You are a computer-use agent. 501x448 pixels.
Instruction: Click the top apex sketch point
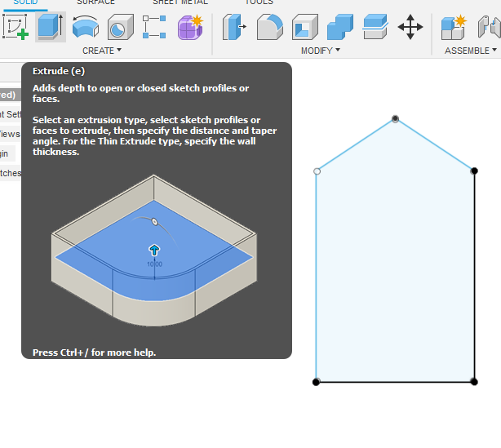395,119
